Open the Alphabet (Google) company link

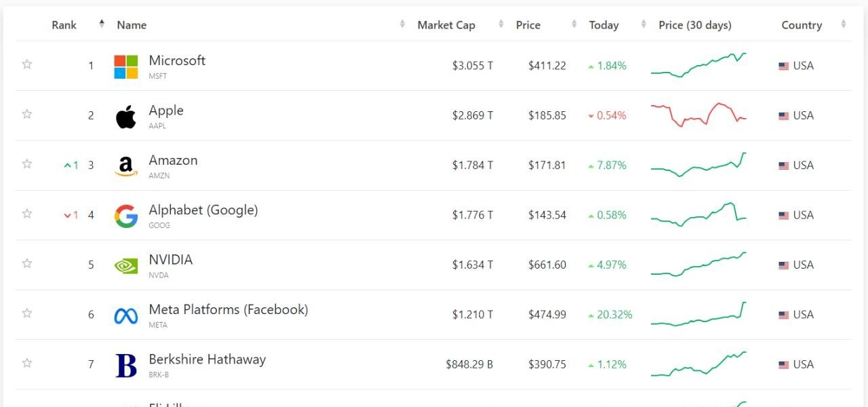pyautogui.click(x=203, y=210)
